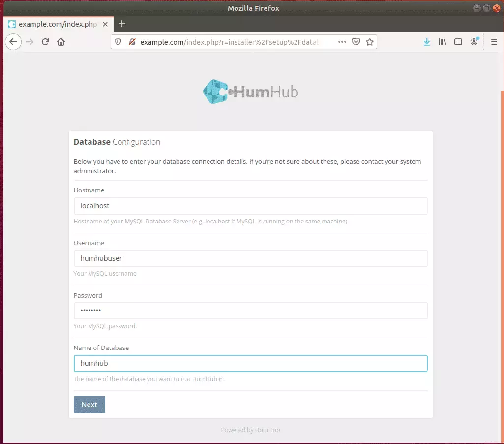Click hint about database to run HumHub in

pos(149,379)
